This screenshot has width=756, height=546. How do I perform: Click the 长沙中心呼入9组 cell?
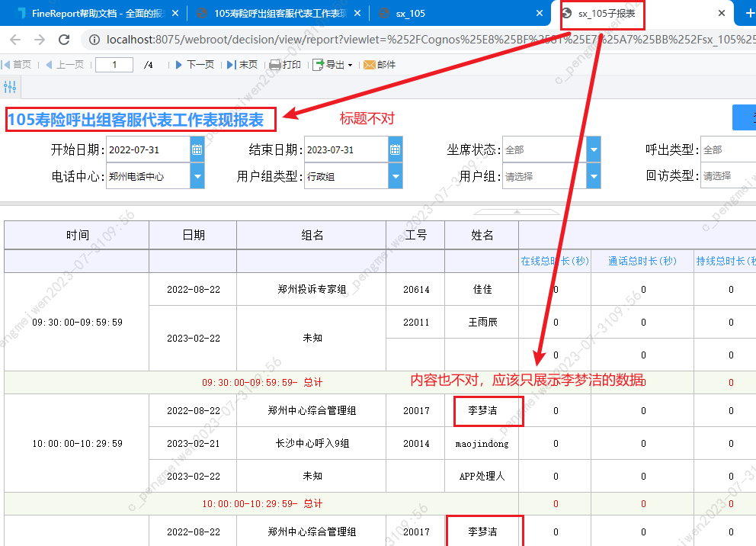[x=312, y=444]
